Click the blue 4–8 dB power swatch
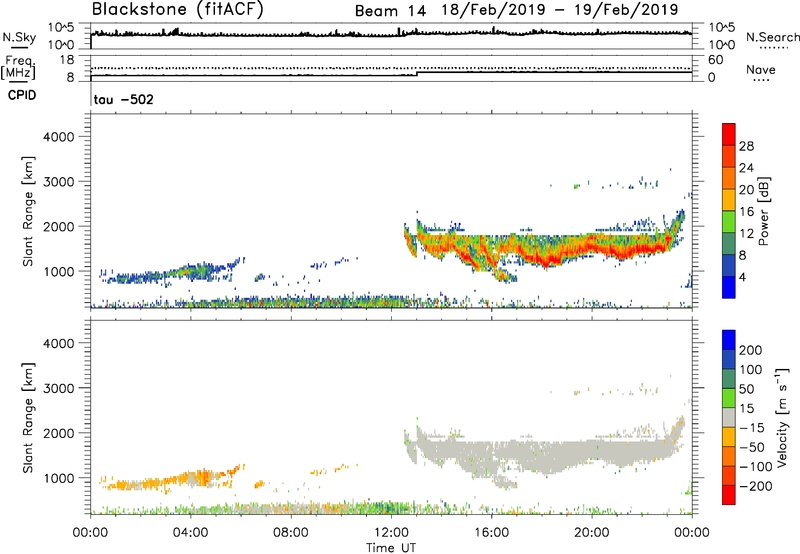The image size is (800, 554). coord(729,265)
